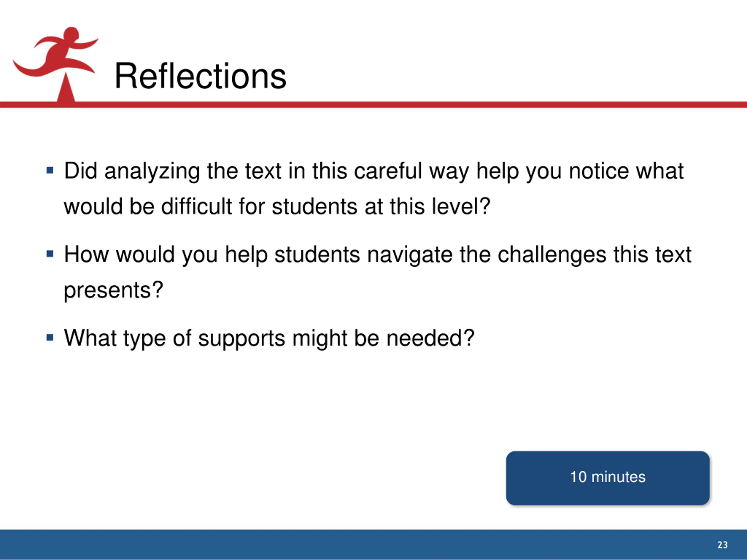Click the second blue square bullet
The image size is (747, 560).
click(x=50, y=253)
